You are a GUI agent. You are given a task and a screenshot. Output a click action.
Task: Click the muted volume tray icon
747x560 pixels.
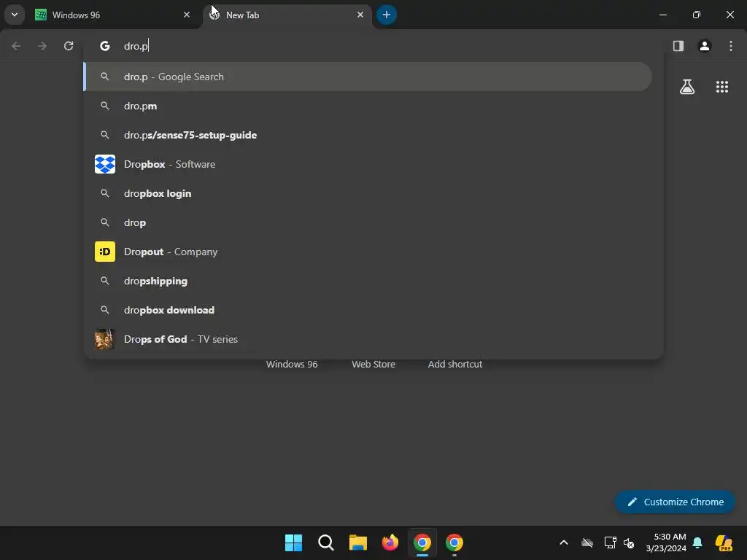[629, 542]
